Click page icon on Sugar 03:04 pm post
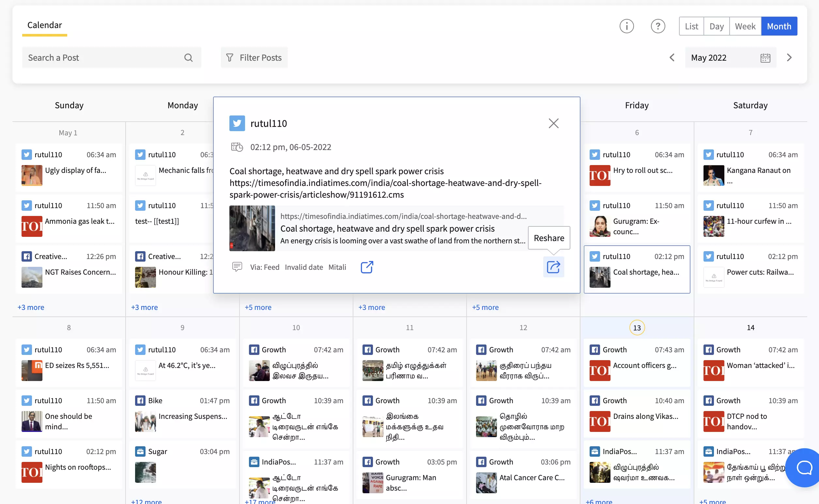The height and width of the screenshot is (504, 819). (140, 451)
